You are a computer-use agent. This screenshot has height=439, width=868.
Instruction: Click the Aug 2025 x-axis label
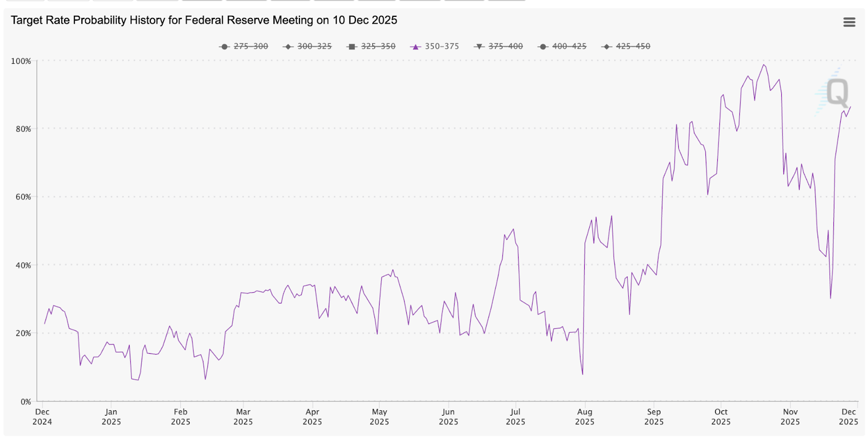coord(584,417)
